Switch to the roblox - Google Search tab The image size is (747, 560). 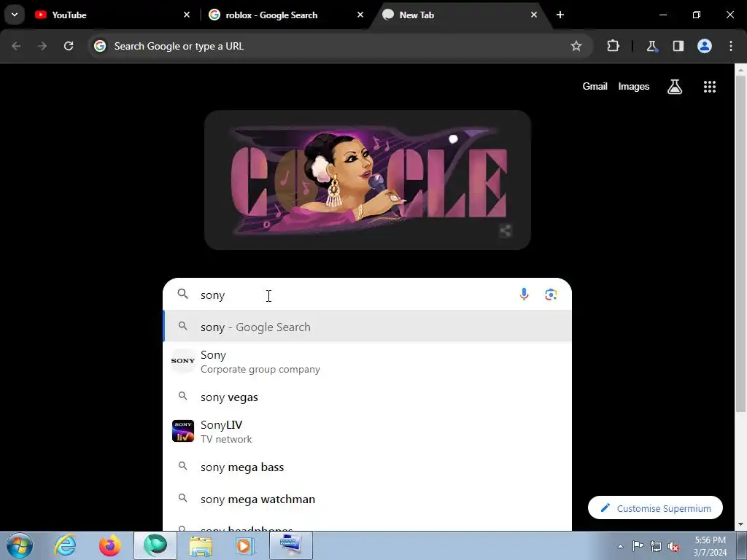tap(286, 15)
